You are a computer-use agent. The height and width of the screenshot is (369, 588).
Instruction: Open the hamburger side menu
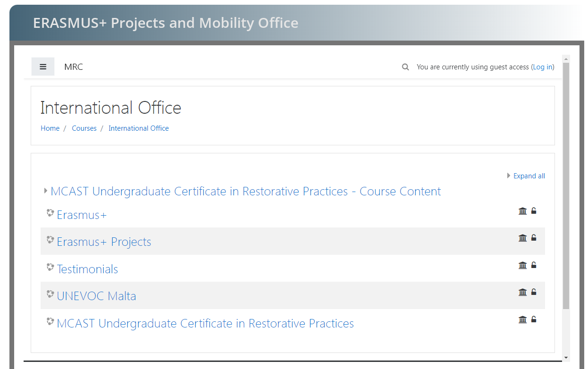(x=43, y=67)
